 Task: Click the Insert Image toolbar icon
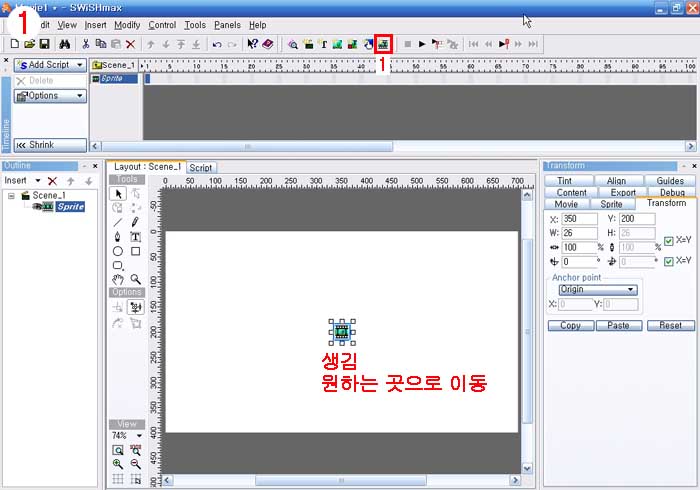[338, 44]
